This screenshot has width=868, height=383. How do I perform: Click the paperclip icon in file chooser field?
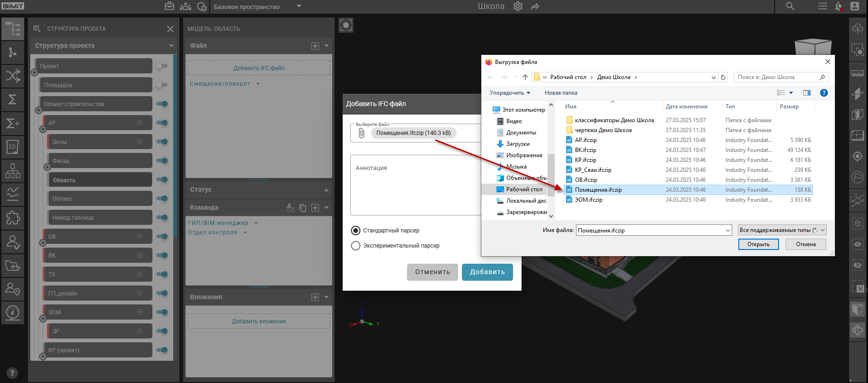(362, 133)
